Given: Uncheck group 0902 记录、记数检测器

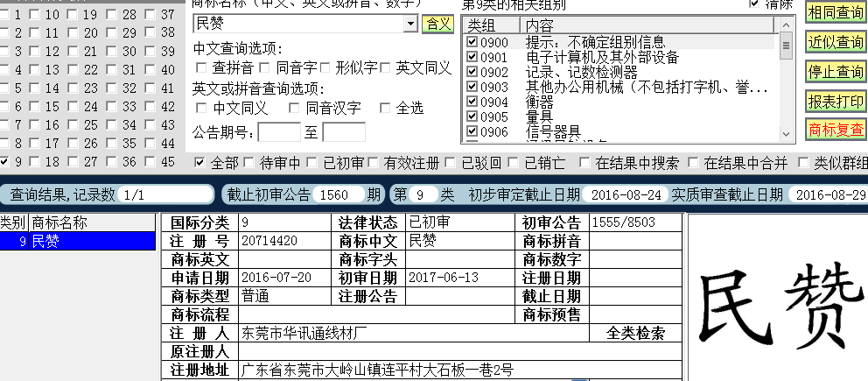Looking at the screenshot, I should click(x=472, y=72).
